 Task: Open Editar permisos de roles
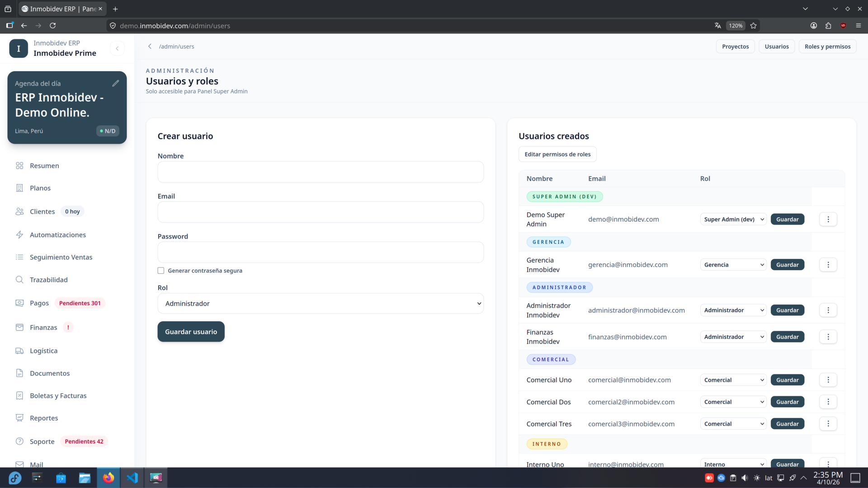[x=557, y=154]
